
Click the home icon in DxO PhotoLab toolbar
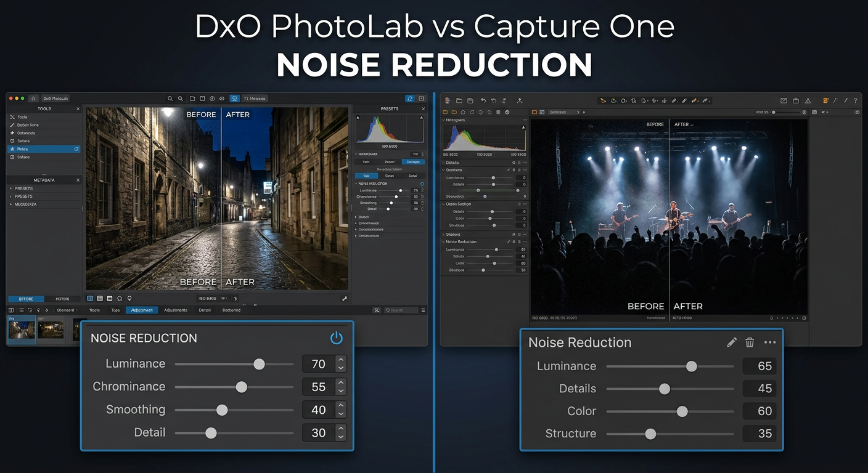[33, 99]
